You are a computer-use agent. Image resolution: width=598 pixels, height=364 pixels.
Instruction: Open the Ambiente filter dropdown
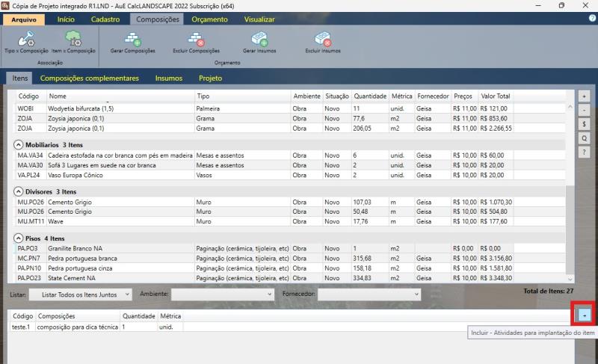(x=223, y=294)
